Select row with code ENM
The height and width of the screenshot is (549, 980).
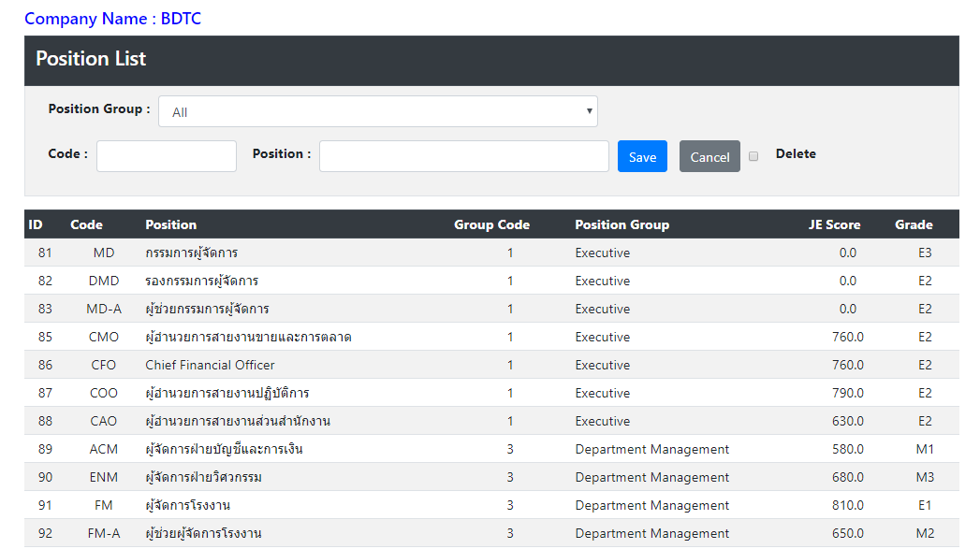[491, 477]
